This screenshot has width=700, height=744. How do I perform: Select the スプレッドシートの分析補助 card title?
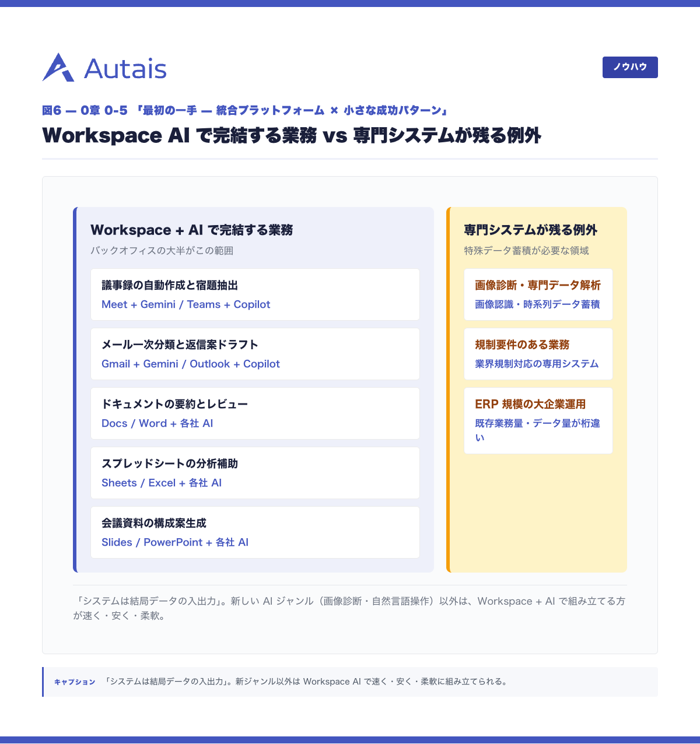click(x=170, y=464)
